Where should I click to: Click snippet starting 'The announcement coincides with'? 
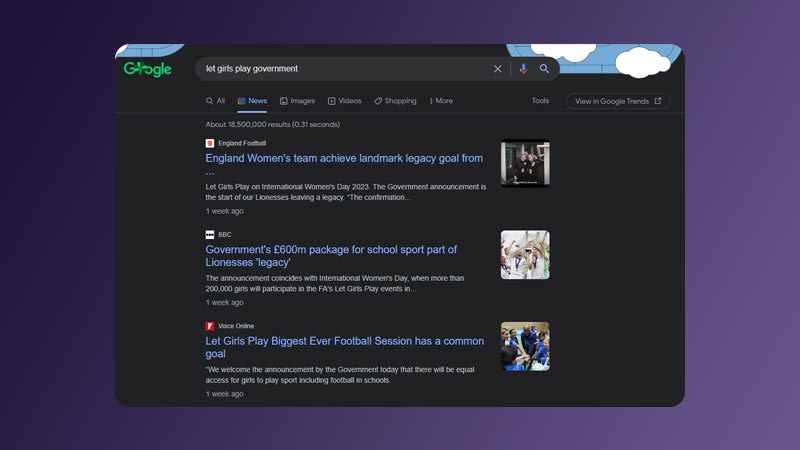coord(335,283)
